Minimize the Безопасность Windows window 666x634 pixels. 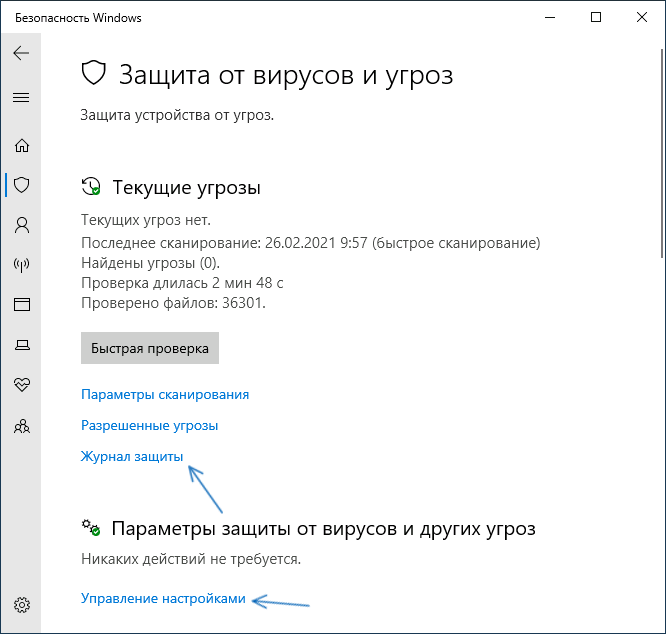[550, 17]
